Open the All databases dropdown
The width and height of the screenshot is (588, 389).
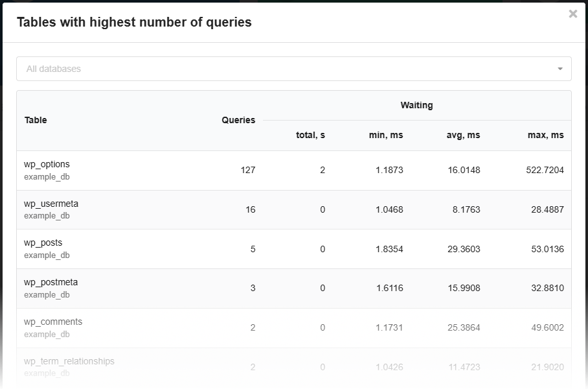point(285,69)
